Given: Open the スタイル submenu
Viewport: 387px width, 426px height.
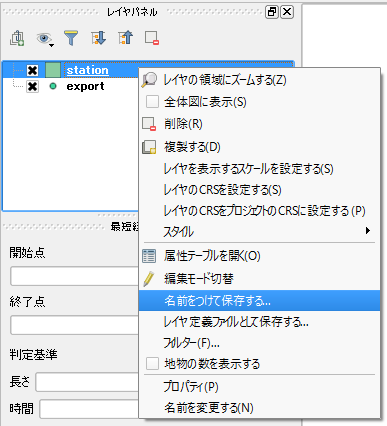Looking at the screenshot, I should (259, 231).
